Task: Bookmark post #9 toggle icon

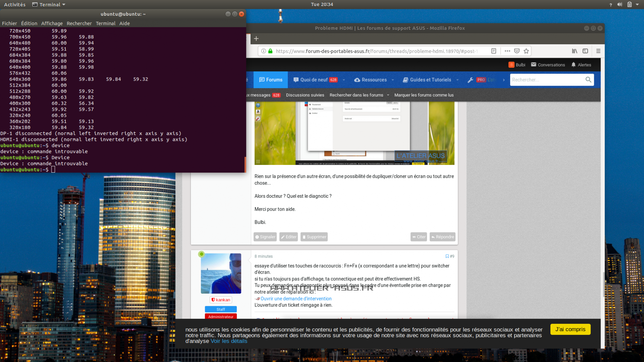Action: click(x=447, y=256)
